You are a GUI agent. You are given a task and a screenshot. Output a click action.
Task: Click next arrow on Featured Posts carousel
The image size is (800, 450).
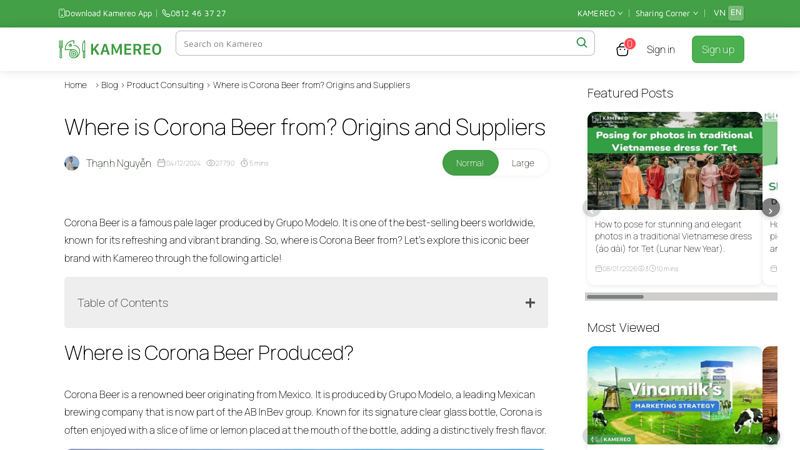coord(770,208)
